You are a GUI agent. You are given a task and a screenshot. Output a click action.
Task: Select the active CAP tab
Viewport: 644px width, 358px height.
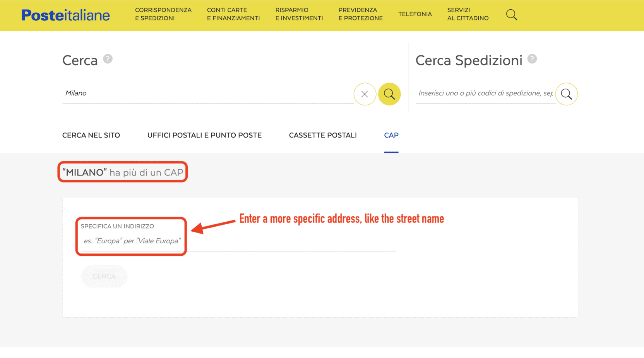391,135
